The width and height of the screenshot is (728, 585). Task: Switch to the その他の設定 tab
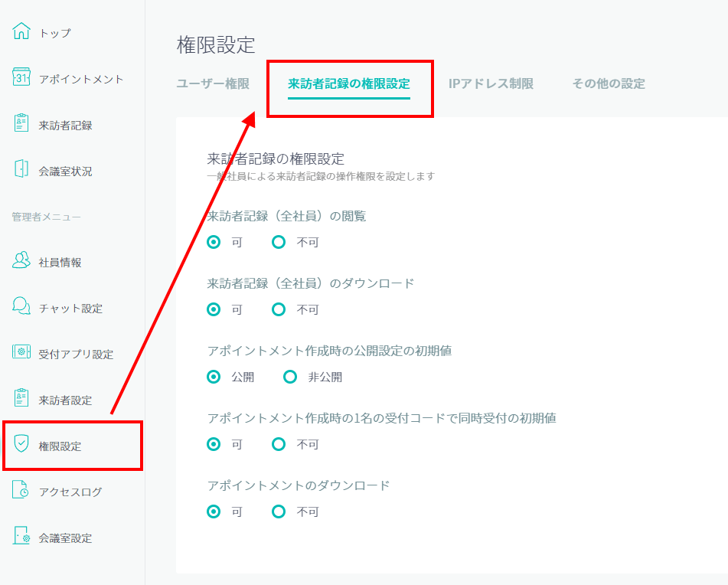point(609,83)
